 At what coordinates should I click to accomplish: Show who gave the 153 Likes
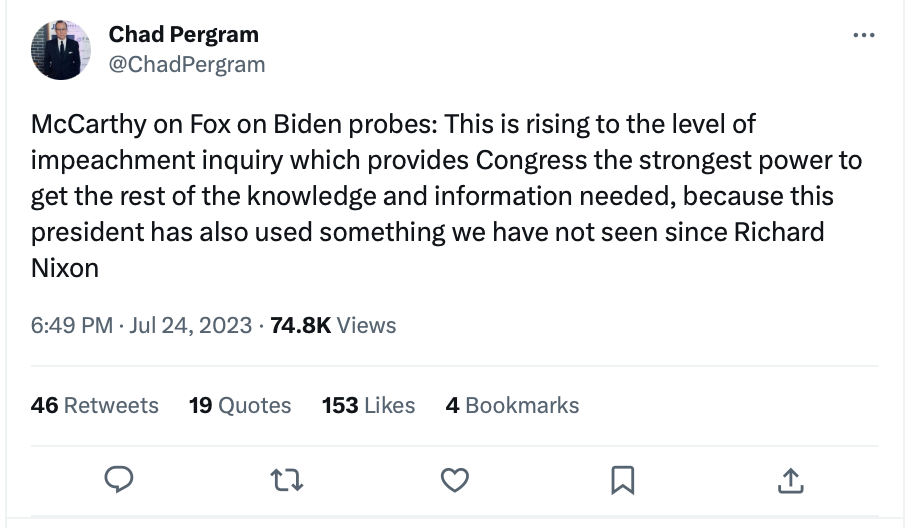pyautogui.click(x=368, y=405)
